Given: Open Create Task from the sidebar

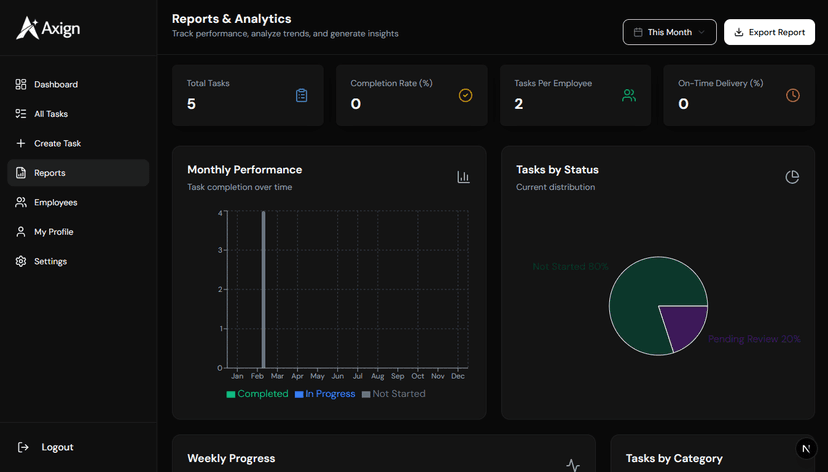Looking at the screenshot, I should point(57,144).
